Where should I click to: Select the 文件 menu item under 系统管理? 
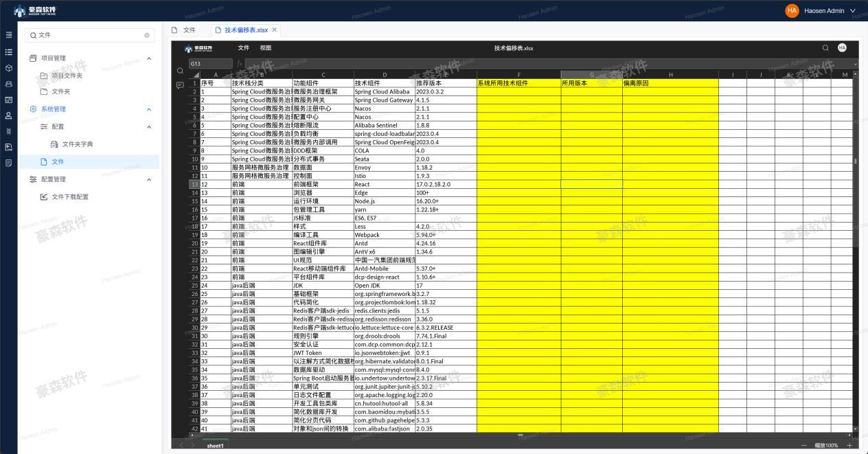click(x=89, y=161)
